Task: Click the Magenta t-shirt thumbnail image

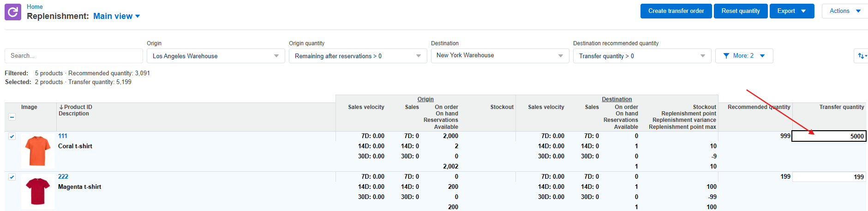Action: point(38,192)
